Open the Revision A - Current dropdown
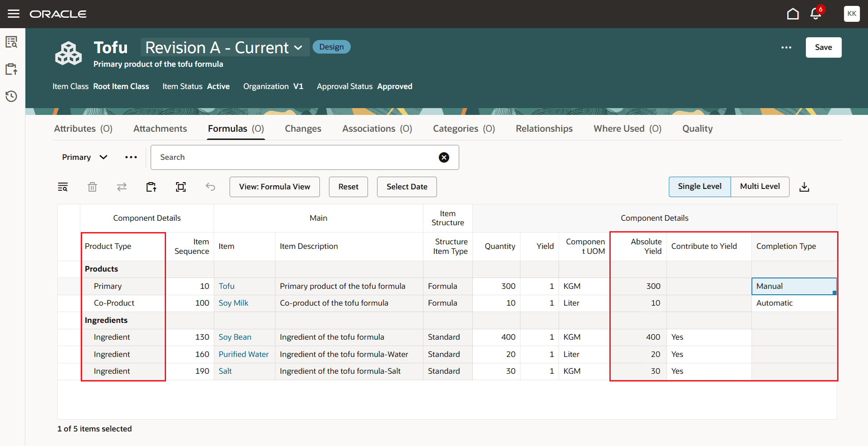868x446 pixels. [225, 47]
